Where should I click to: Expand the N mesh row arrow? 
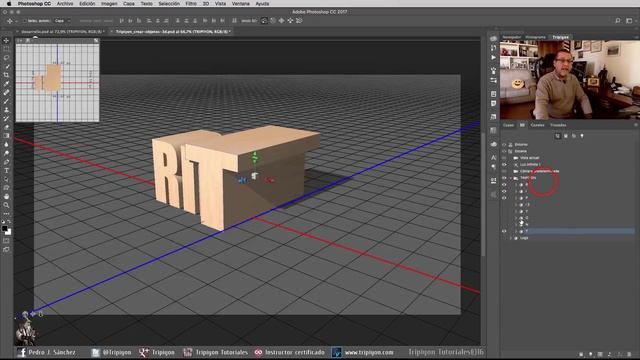(516, 224)
